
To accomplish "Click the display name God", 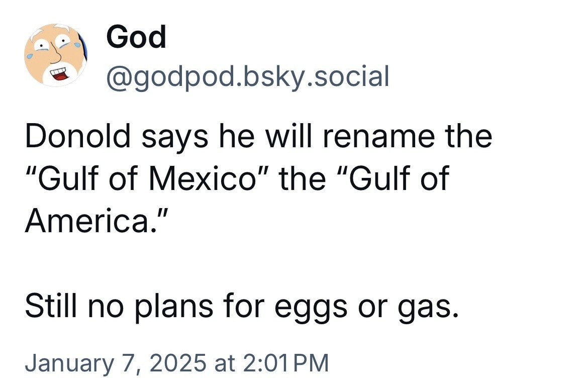I will [x=136, y=37].
